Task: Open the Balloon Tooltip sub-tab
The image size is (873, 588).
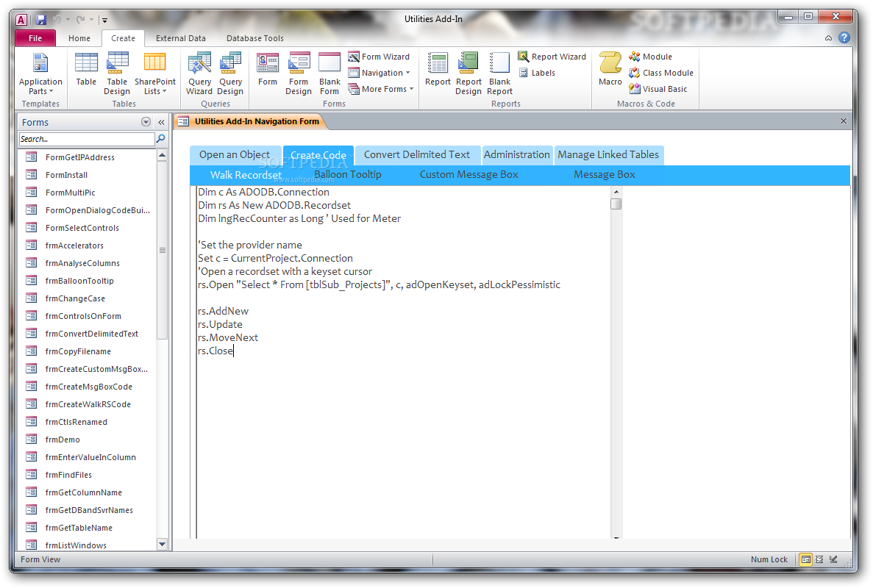Action: 347,175
